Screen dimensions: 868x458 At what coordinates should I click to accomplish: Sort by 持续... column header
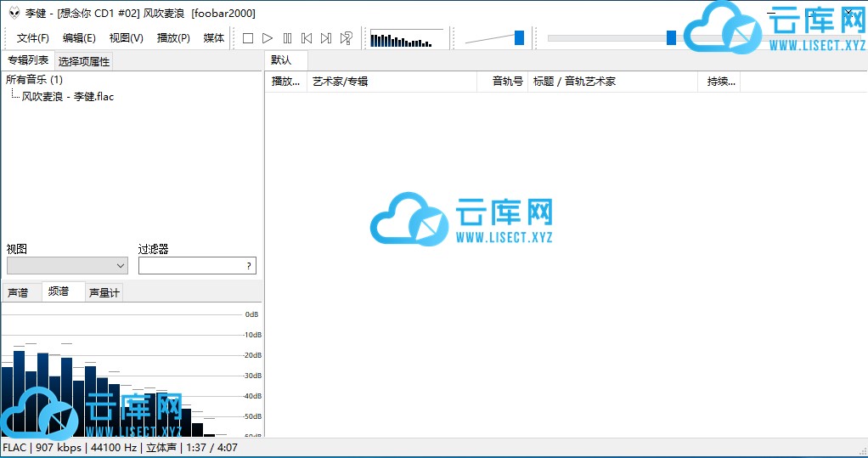tap(719, 82)
